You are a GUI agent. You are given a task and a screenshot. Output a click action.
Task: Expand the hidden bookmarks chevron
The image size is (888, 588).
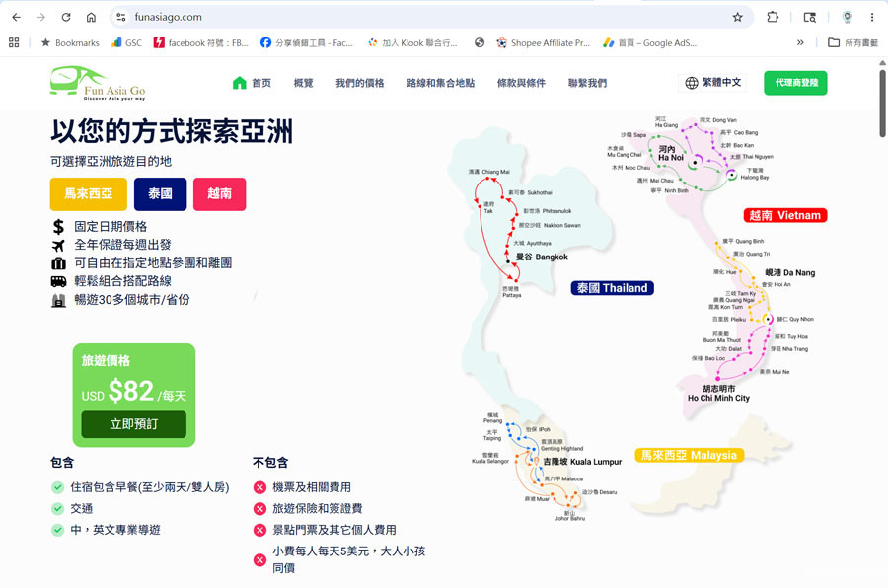pos(800,42)
